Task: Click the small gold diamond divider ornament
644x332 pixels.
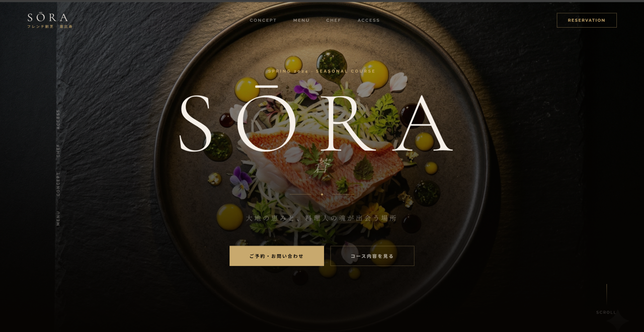Action: 322,195
